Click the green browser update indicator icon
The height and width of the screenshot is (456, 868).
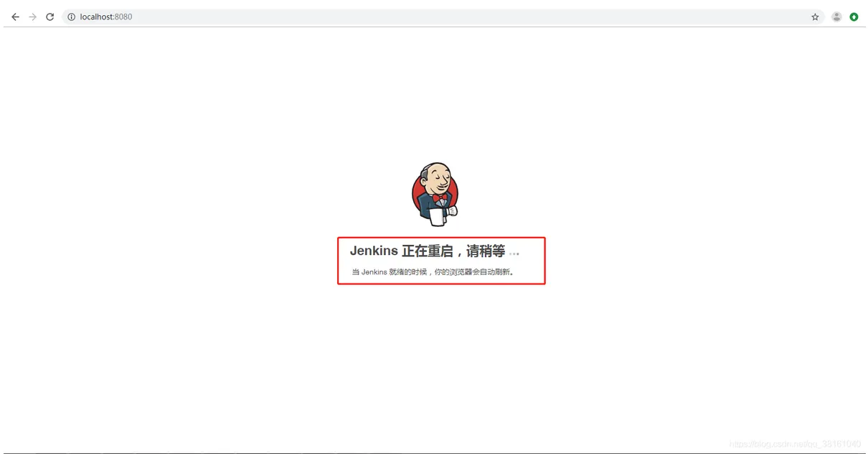point(854,17)
